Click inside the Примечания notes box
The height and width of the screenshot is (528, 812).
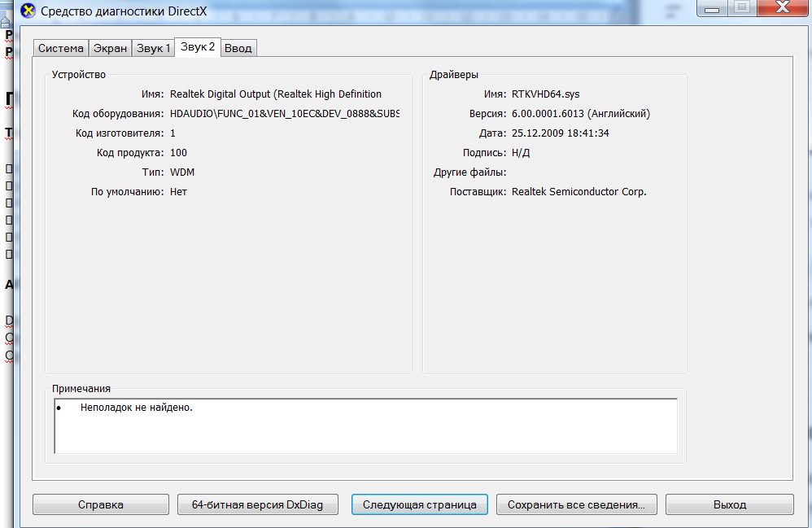click(365, 426)
